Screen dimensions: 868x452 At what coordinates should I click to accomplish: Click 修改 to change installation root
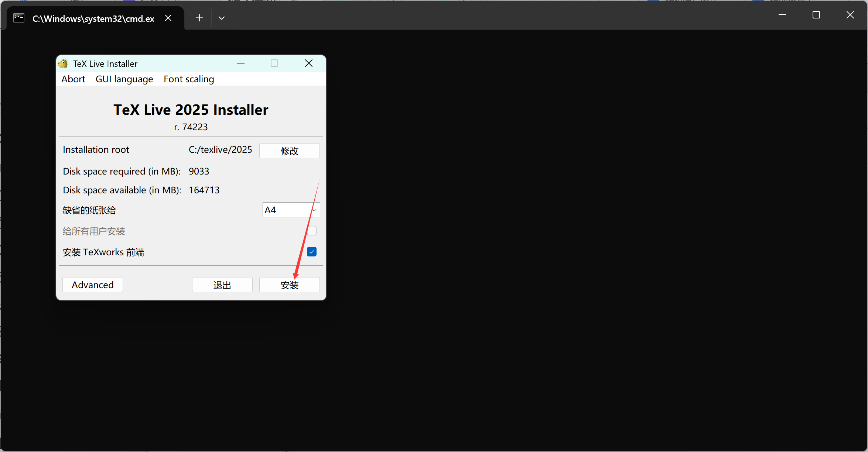coord(289,151)
